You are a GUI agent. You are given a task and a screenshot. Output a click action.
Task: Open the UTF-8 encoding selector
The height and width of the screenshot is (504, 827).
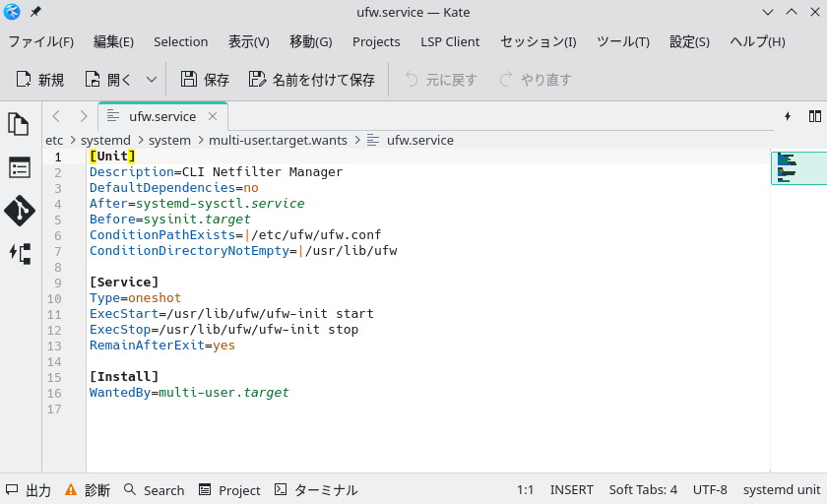(x=710, y=489)
